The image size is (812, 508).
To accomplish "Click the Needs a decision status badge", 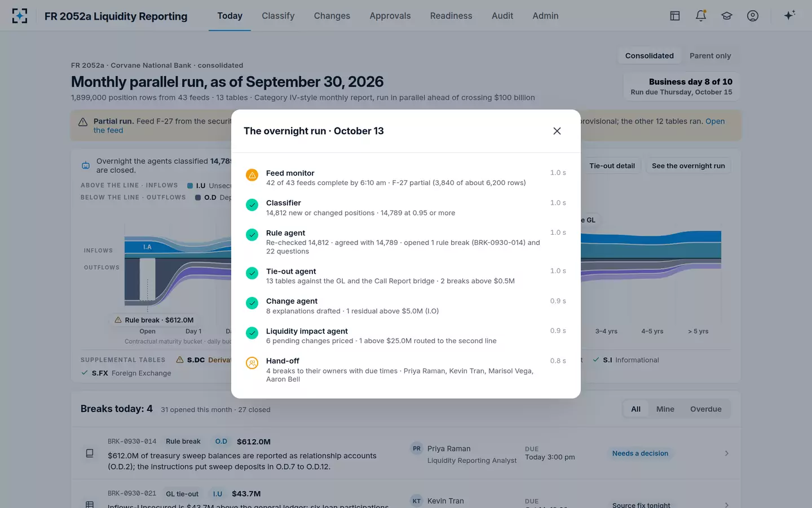I will 640,453.
